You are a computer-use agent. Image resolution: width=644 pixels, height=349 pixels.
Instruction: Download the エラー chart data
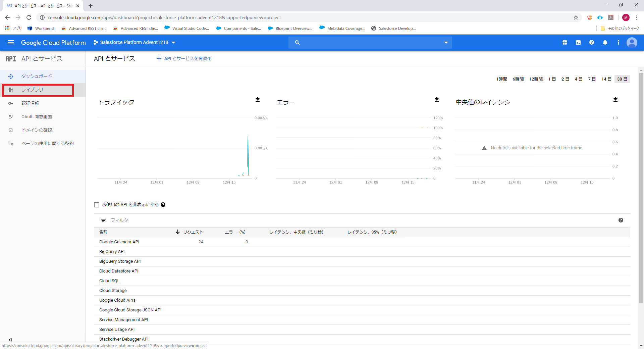437,99
